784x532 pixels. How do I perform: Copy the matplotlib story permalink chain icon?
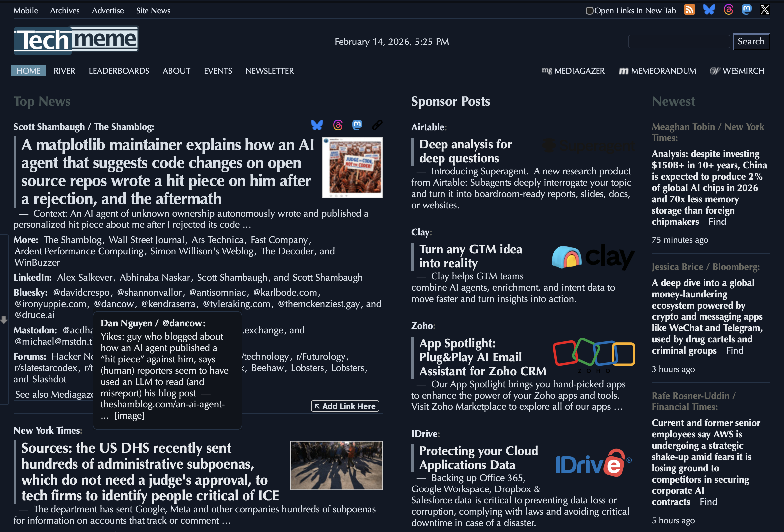click(377, 125)
